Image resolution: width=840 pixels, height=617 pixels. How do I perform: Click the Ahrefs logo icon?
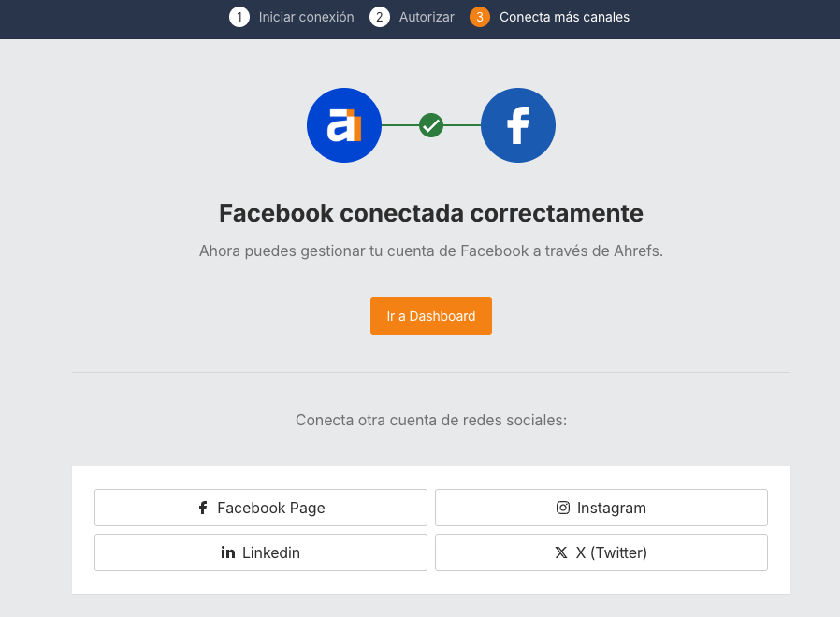click(343, 125)
